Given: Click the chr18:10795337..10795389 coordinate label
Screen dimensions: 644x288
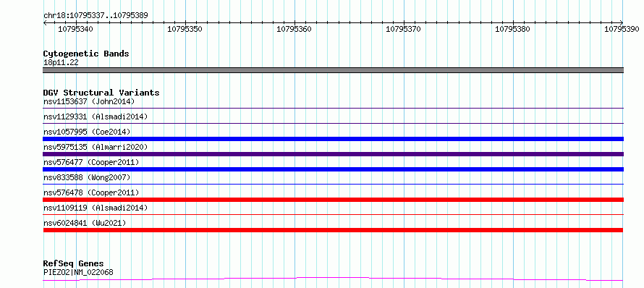Looking at the screenshot, I should 96,16.
